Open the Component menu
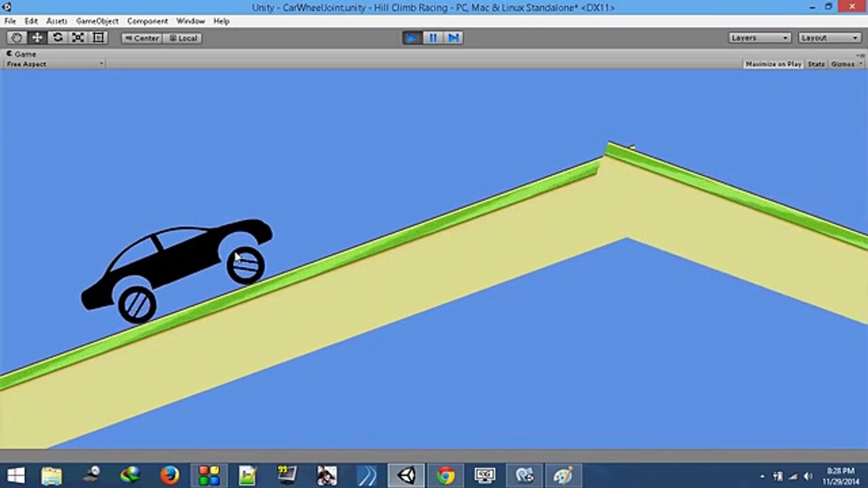868x488 pixels. tap(147, 21)
